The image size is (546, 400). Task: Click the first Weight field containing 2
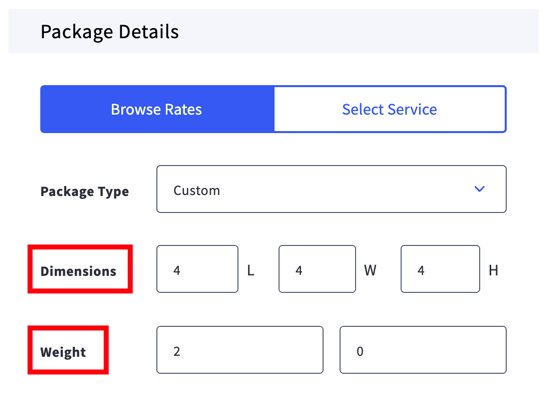(x=240, y=350)
